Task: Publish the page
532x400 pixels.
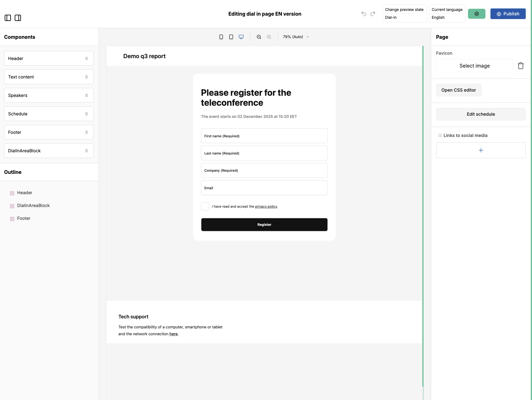Action: click(508, 14)
